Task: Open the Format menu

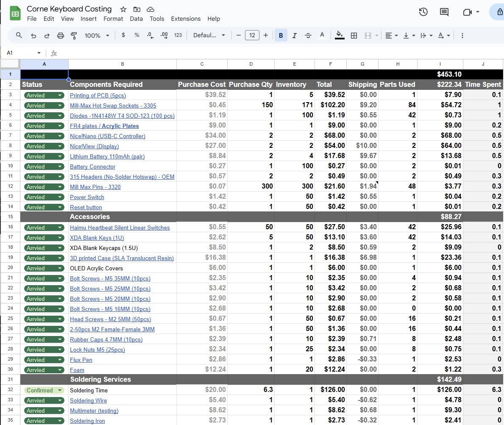Action: coord(113,19)
